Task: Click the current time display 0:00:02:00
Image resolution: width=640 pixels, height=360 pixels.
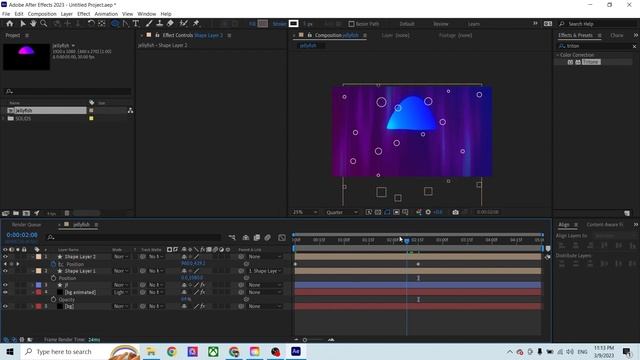Action: tap(22, 235)
